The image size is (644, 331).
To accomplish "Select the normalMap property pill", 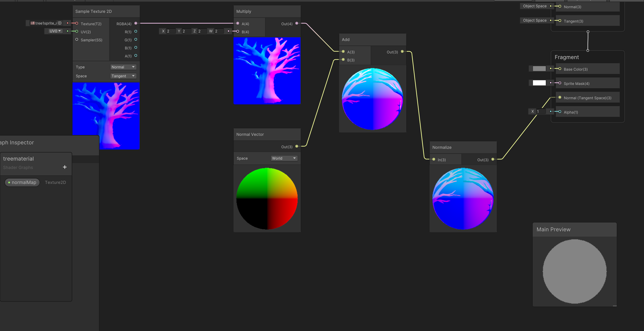I will click(x=22, y=182).
